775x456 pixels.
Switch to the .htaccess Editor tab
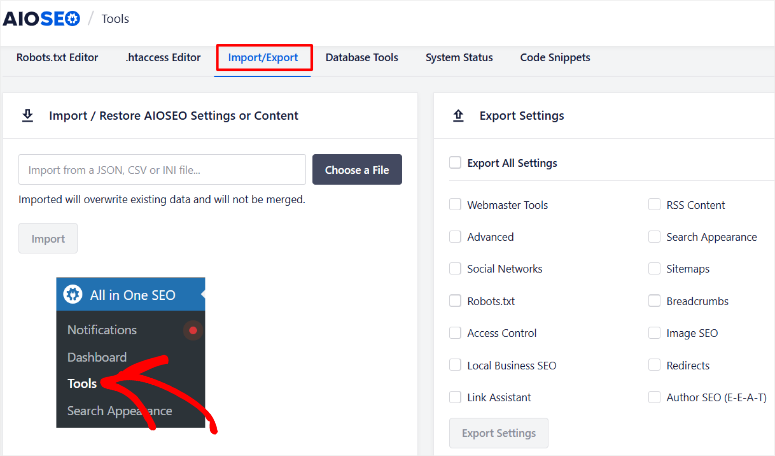click(x=163, y=57)
